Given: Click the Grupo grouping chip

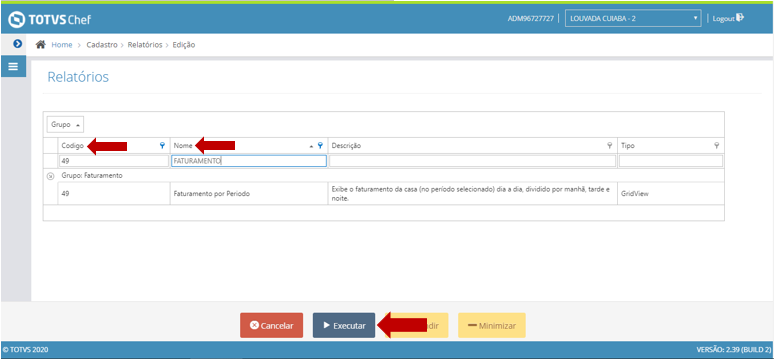Looking at the screenshot, I should click(x=65, y=125).
